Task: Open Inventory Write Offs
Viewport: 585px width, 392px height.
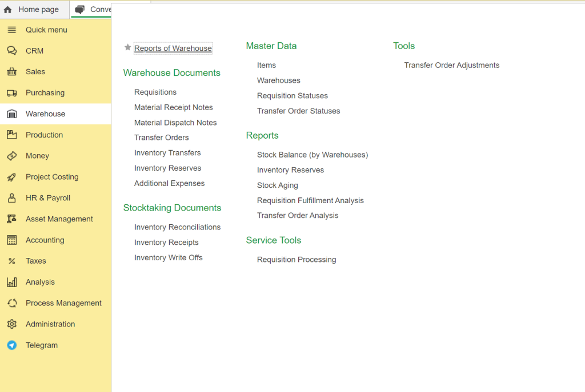Action: click(169, 258)
